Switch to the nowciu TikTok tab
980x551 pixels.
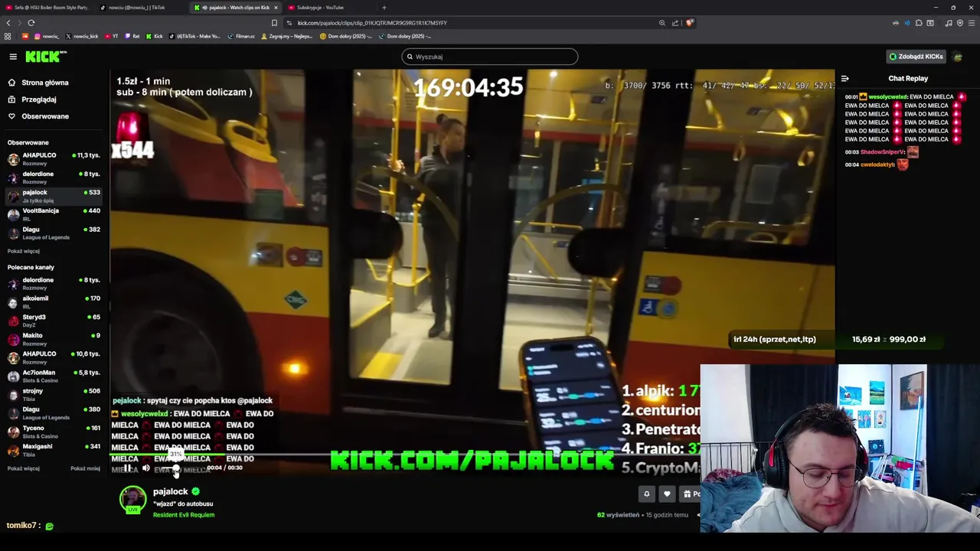(141, 8)
